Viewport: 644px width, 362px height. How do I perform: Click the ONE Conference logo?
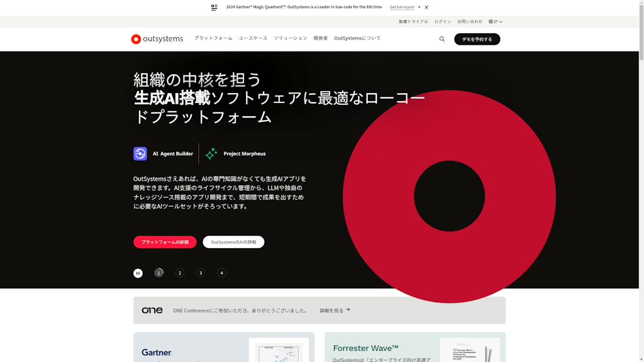click(x=152, y=310)
